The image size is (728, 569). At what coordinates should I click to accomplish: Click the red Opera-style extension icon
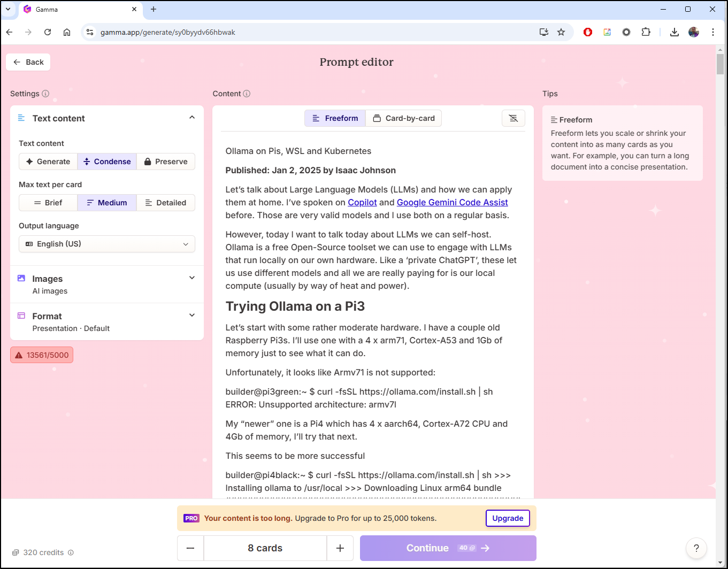pos(588,32)
